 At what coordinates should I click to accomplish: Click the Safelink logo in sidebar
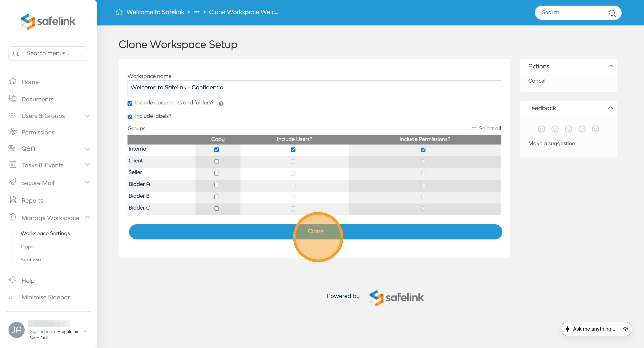[48, 21]
